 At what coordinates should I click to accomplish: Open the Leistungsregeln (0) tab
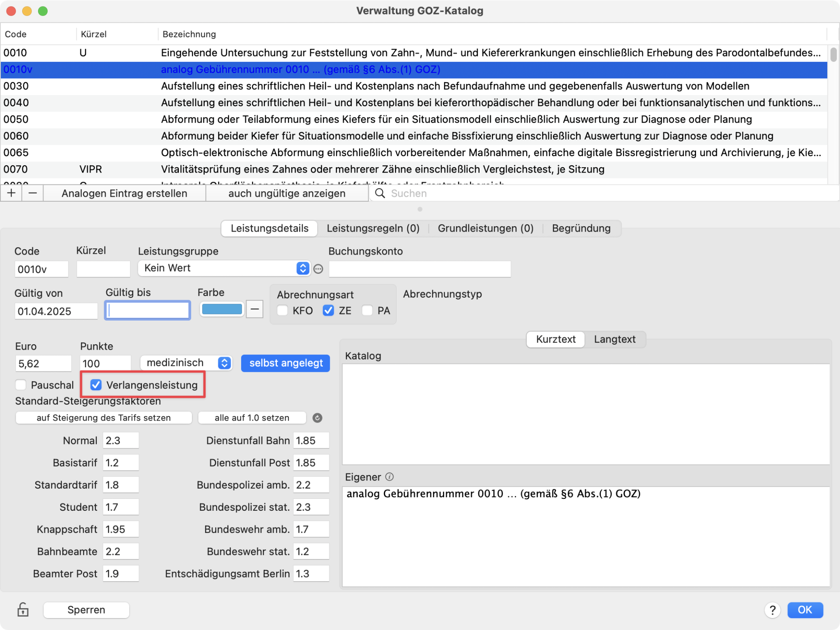(x=373, y=228)
